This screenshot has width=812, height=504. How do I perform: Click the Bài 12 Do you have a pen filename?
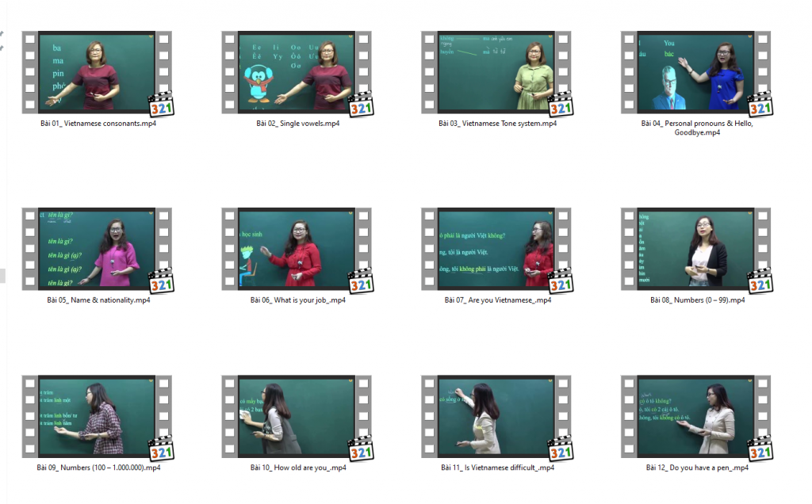(697, 468)
